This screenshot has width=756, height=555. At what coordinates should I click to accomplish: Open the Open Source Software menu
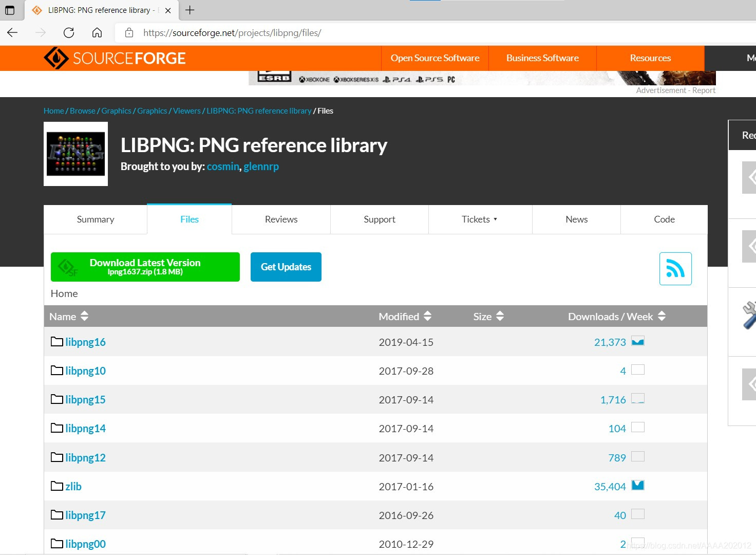(435, 58)
